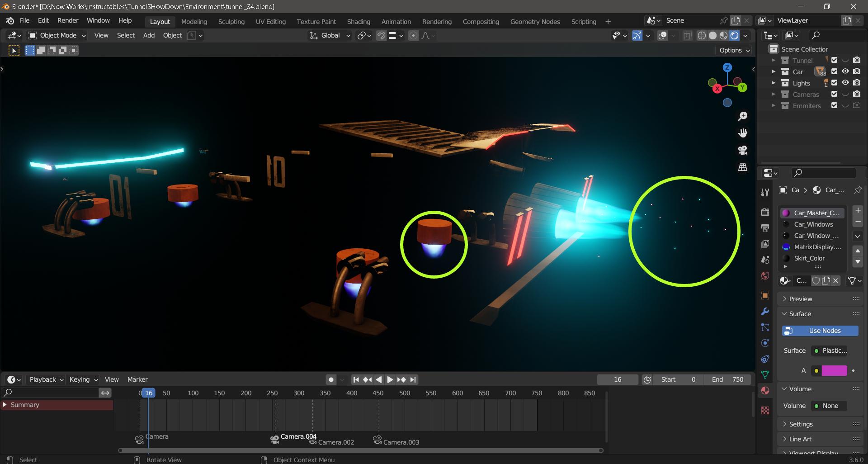Image resolution: width=868 pixels, height=464 pixels.
Task: Click the Volume None shader button
Action: [829, 406]
